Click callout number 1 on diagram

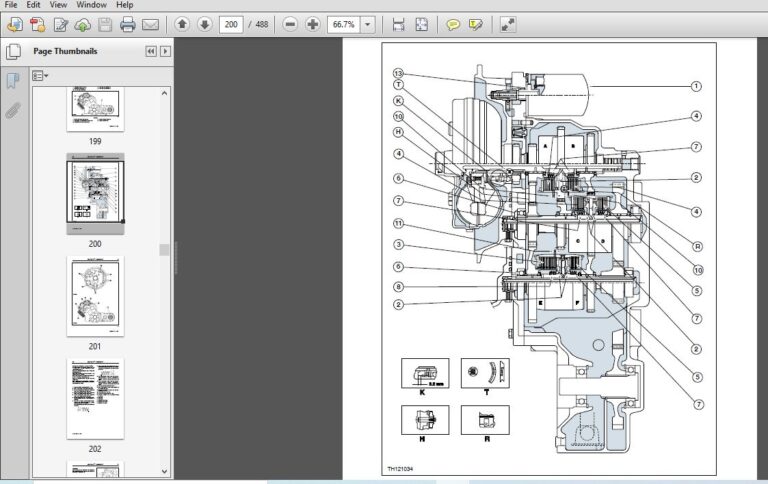click(696, 86)
